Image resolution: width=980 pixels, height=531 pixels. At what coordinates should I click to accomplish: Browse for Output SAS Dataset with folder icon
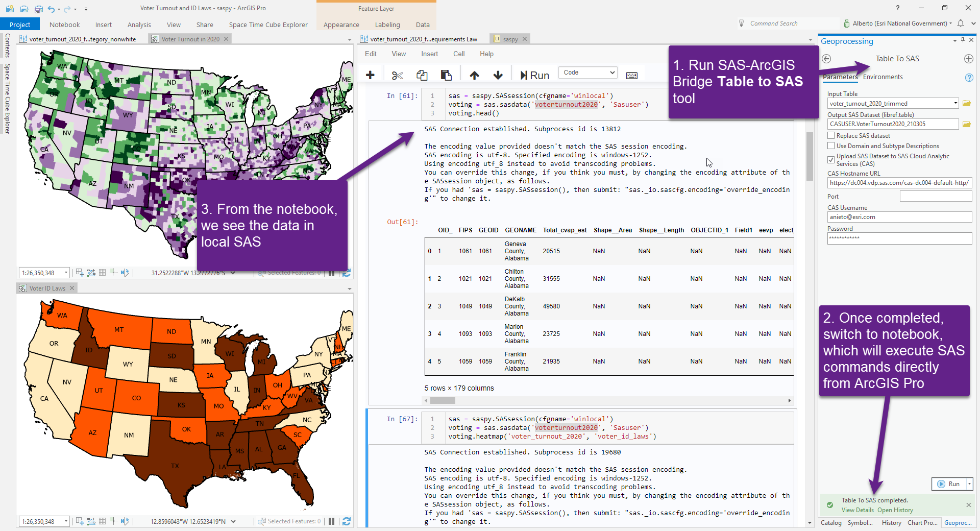[x=966, y=124]
